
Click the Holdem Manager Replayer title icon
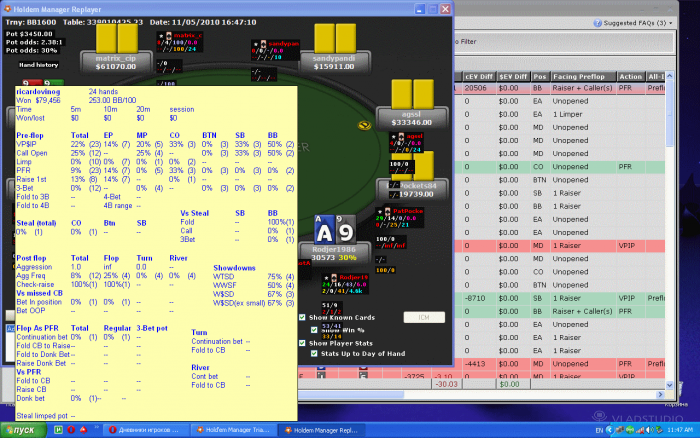(x=8, y=9)
